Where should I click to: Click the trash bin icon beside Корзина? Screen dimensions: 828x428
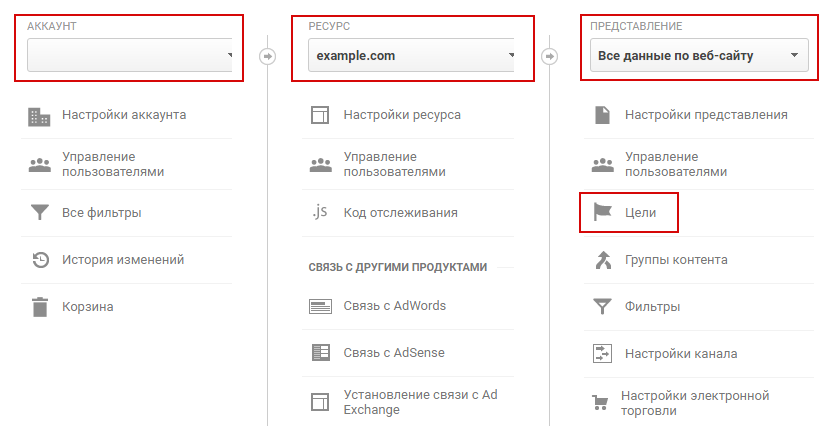coord(40,307)
